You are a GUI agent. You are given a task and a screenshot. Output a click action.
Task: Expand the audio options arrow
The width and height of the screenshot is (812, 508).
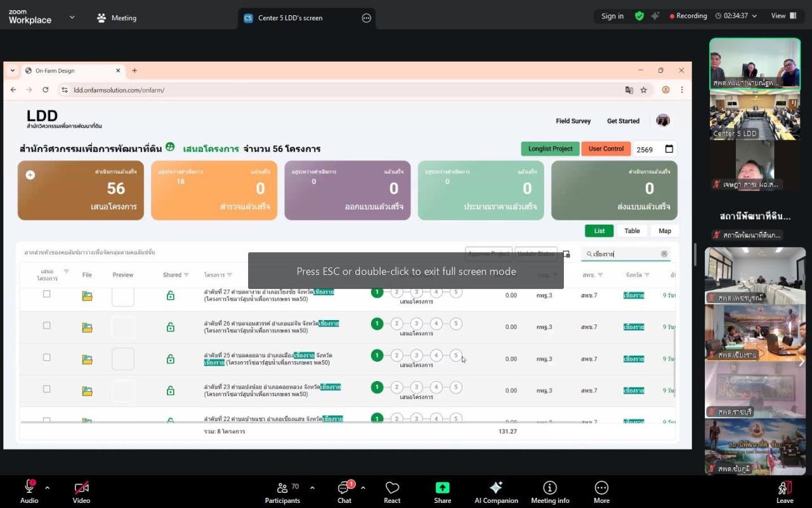click(47, 488)
